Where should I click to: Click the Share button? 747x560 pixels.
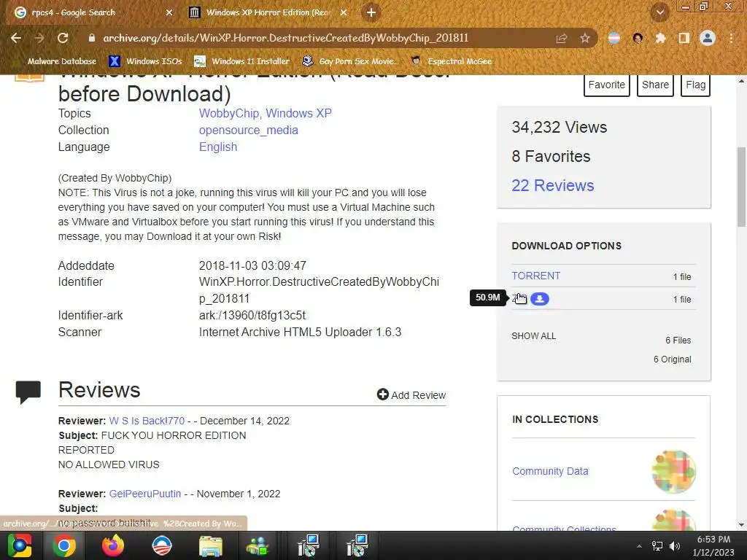[x=655, y=85]
